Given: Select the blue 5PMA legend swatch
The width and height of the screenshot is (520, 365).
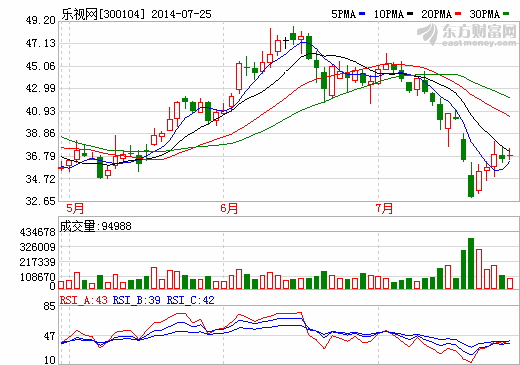Looking at the screenshot, I should tap(362, 14).
